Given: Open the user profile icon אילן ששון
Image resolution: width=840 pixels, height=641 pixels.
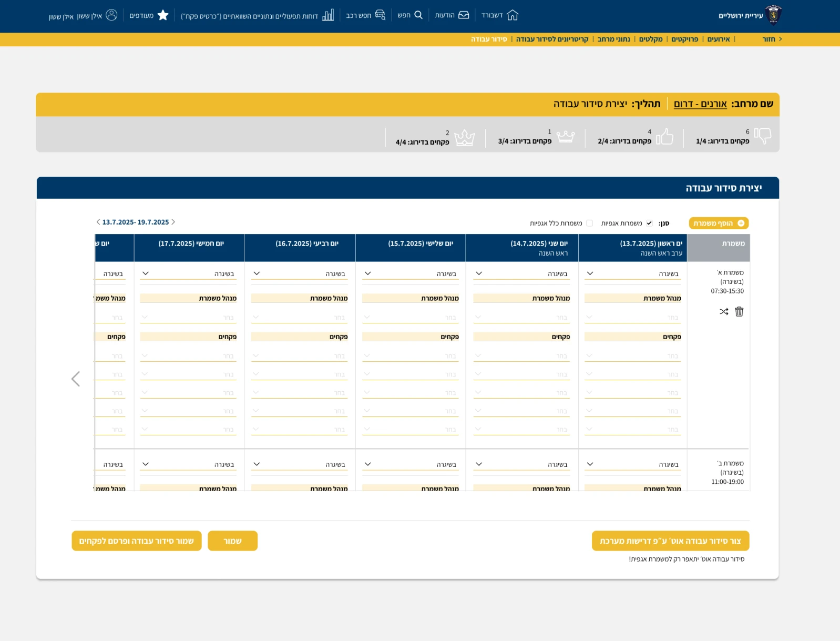Looking at the screenshot, I should click(x=111, y=15).
